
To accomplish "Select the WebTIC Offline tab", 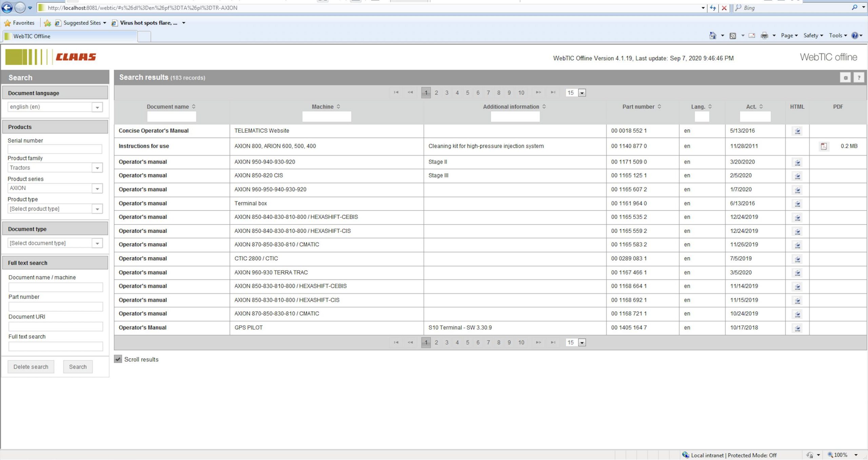I will click(70, 36).
